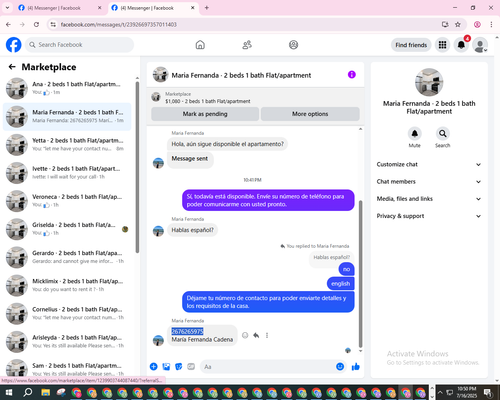Open Chrome tab search dropdown arrow
Screen dimensions: 500x400
pos(7,7)
